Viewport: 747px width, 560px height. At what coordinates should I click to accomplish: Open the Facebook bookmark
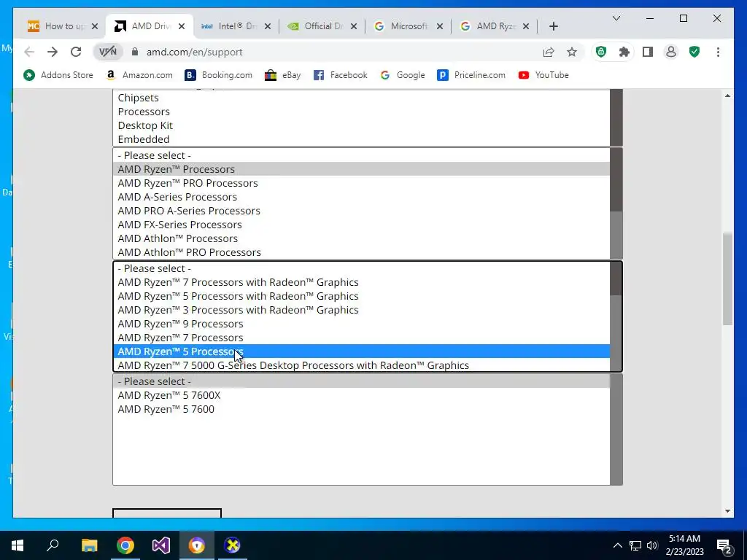click(341, 75)
